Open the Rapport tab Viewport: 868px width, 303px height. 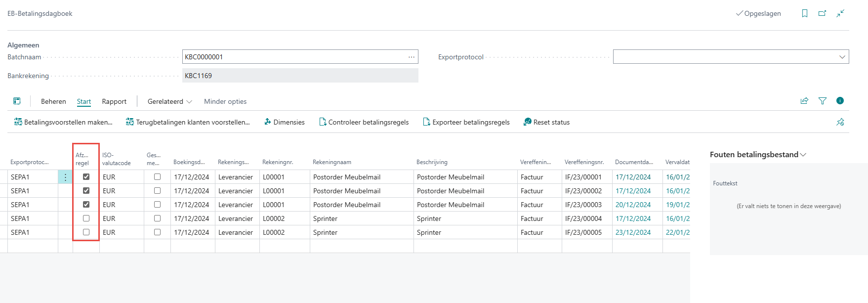click(x=114, y=101)
